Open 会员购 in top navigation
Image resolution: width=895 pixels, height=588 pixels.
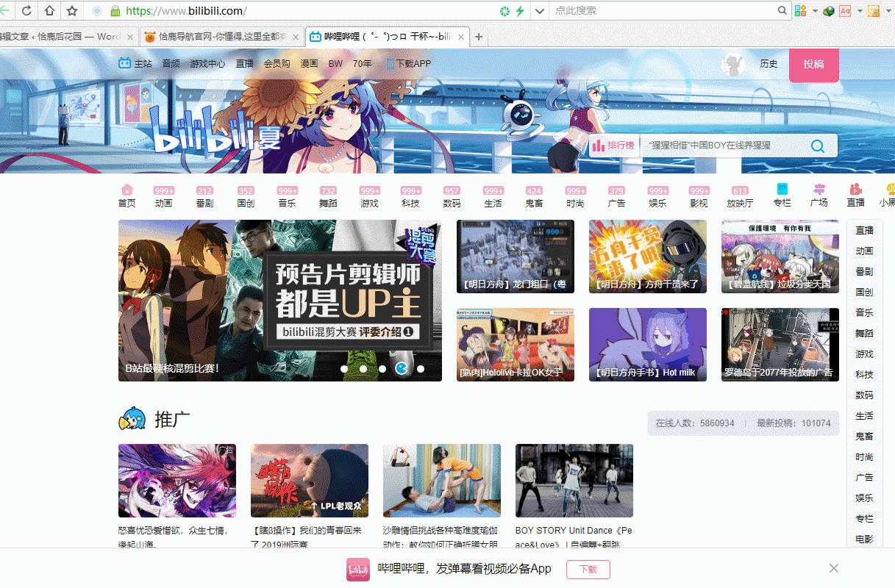tap(277, 64)
